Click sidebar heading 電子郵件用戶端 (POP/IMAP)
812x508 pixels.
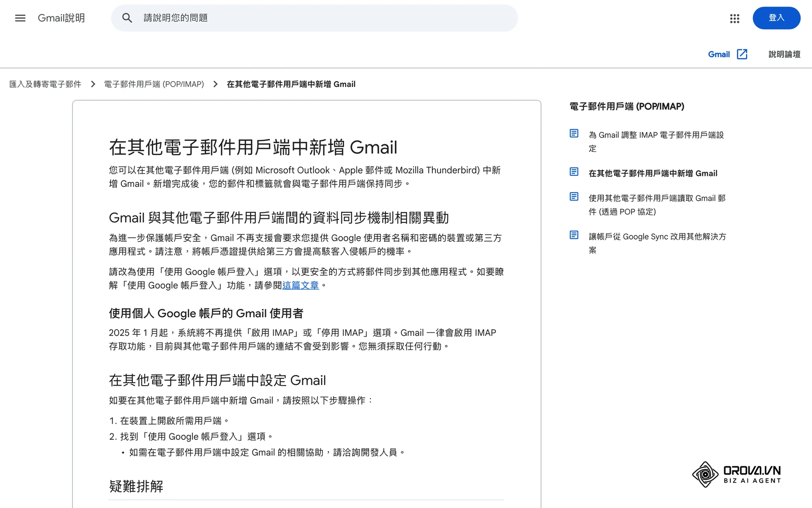[627, 107]
